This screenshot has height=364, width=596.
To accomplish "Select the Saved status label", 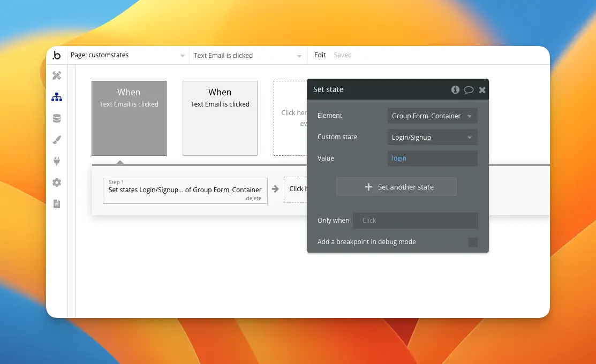I will click(343, 55).
